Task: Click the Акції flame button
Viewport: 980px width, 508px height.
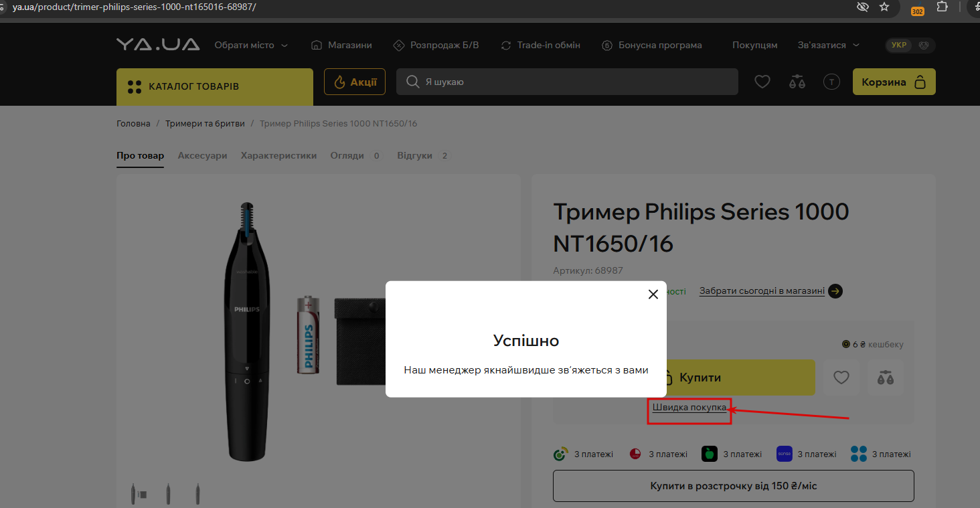Action: [x=355, y=82]
